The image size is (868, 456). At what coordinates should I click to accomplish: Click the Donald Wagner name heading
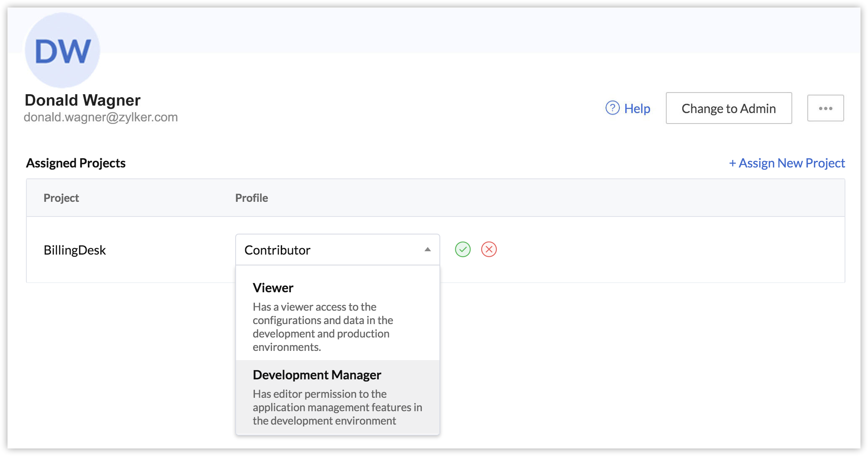(x=82, y=100)
